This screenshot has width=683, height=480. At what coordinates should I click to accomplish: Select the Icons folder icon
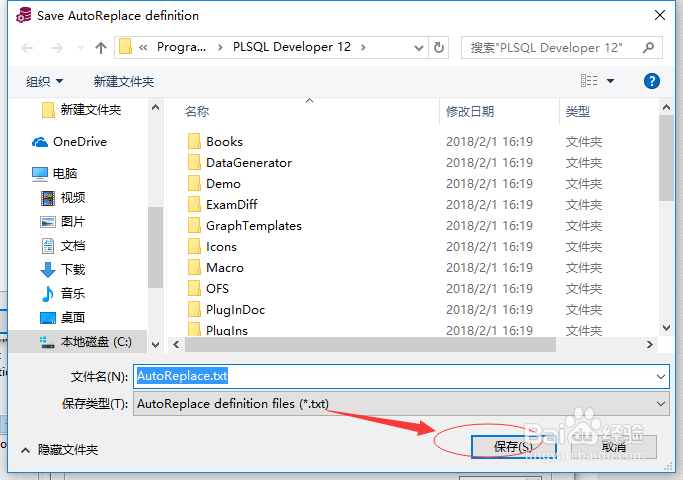[x=194, y=247]
